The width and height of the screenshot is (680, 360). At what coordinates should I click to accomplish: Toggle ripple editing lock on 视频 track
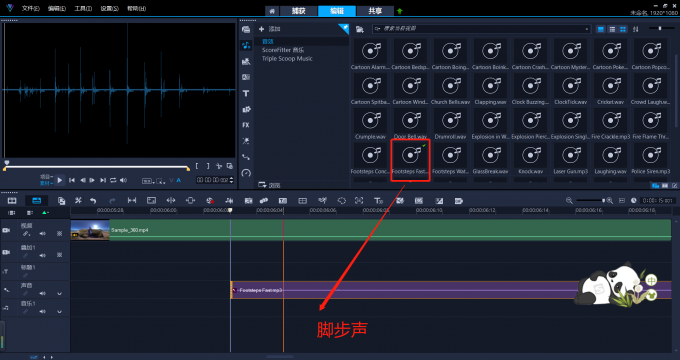click(26, 234)
